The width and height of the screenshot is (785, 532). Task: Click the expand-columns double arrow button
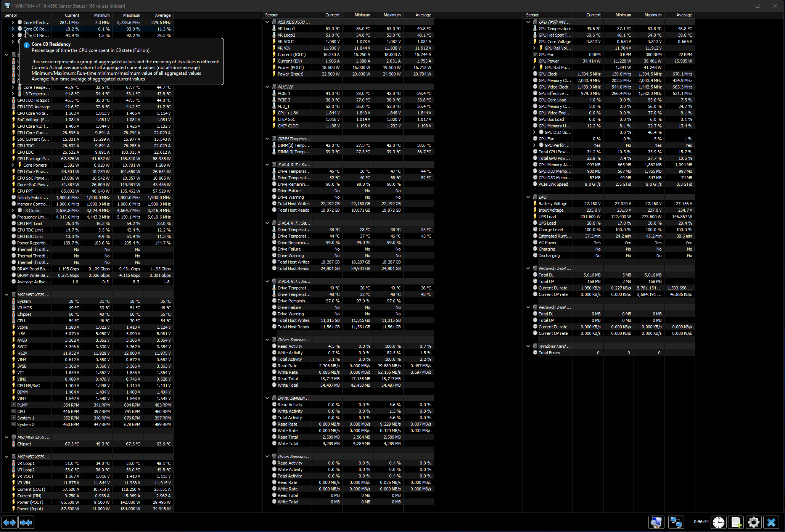click(x=10, y=522)
